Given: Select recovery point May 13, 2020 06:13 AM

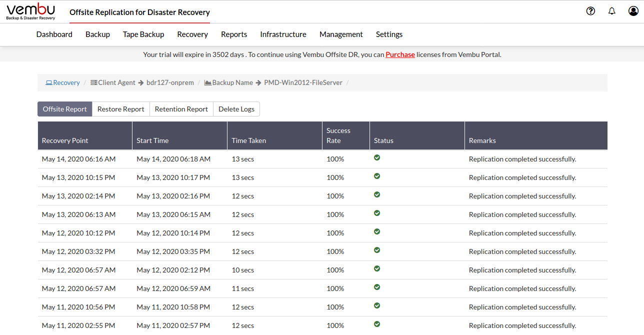Looking at the screenshot, I should click(78, 214).
